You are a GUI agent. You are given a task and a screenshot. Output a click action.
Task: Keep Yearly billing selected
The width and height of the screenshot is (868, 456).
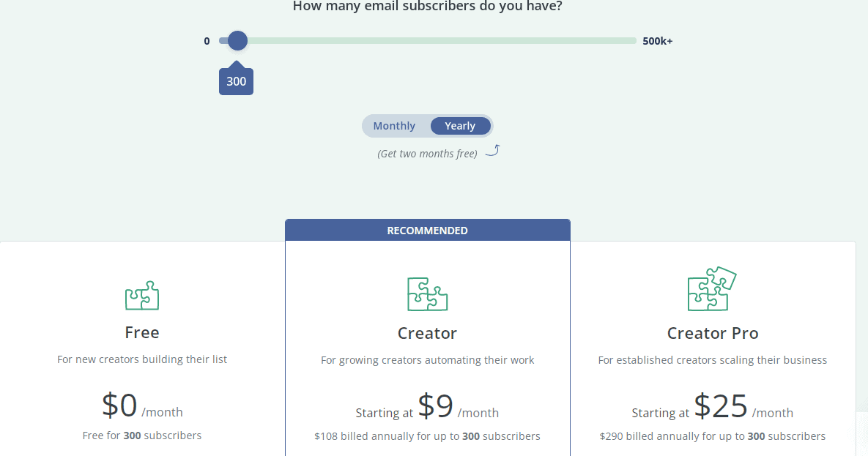click(460, 125)
